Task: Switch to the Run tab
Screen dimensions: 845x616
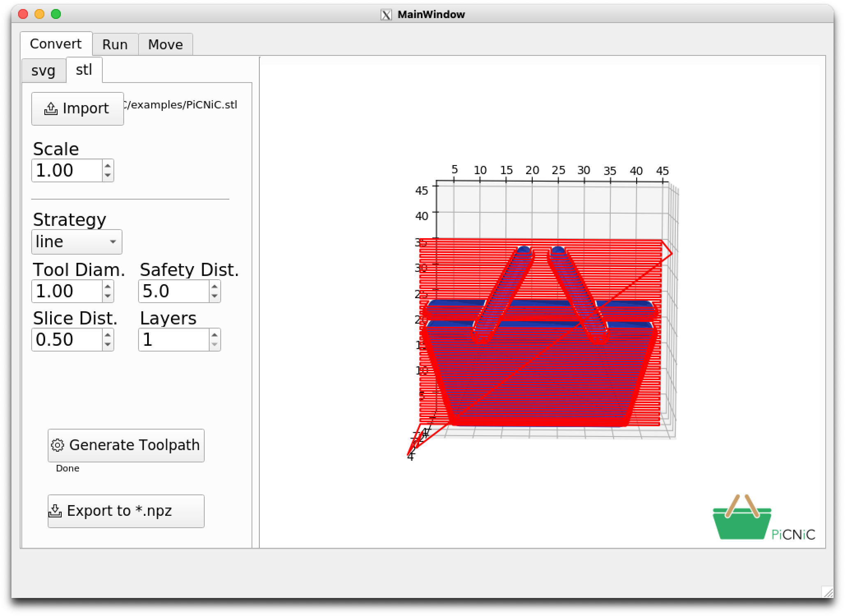Action: click(115, 44)
